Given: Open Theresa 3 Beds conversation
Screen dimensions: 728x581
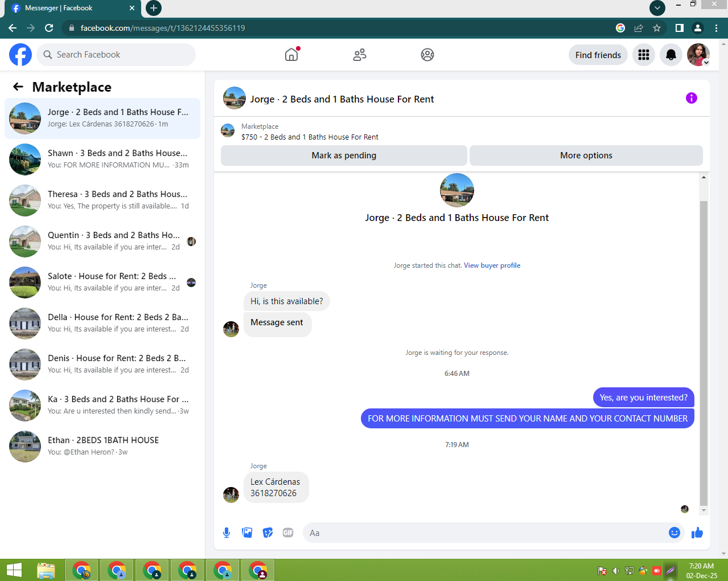Looking at the screenshot, I should coord(102,200).
